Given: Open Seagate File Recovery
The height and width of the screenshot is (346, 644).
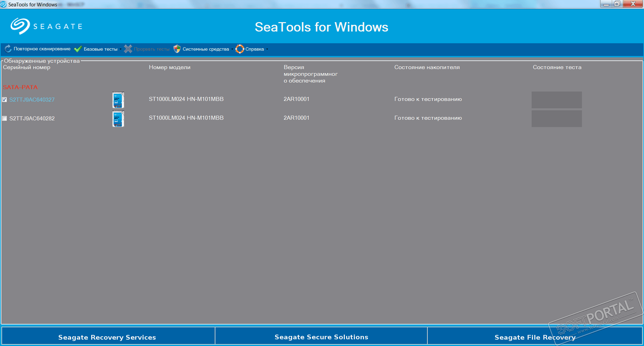Looking at the screenshot, I should click(x=535, y=336).
